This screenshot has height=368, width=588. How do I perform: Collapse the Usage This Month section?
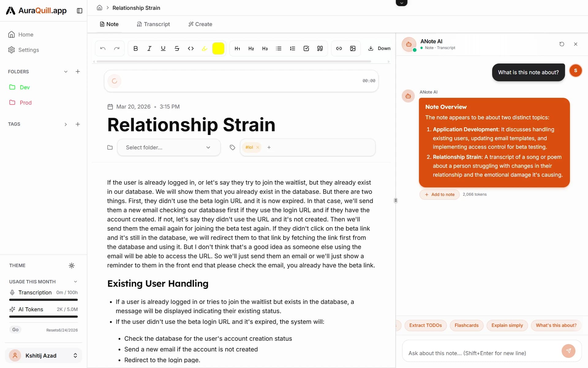(76, 282)
